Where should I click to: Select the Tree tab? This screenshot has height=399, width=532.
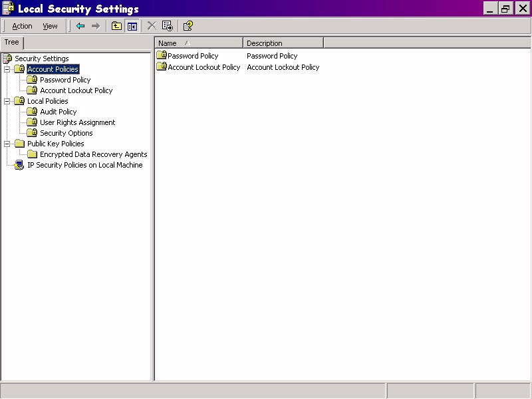[12, 43]
